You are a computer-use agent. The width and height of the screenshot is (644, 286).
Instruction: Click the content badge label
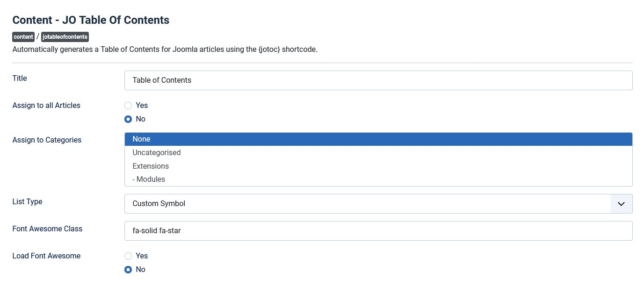pyautogui.click(x=23, y=36)
